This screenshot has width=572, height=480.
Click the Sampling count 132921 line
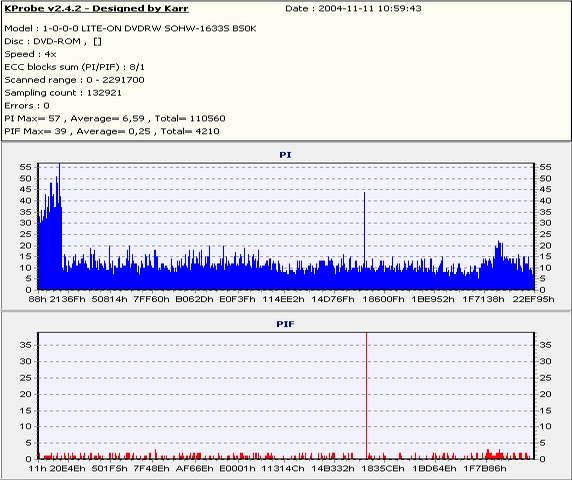[63, 93]
